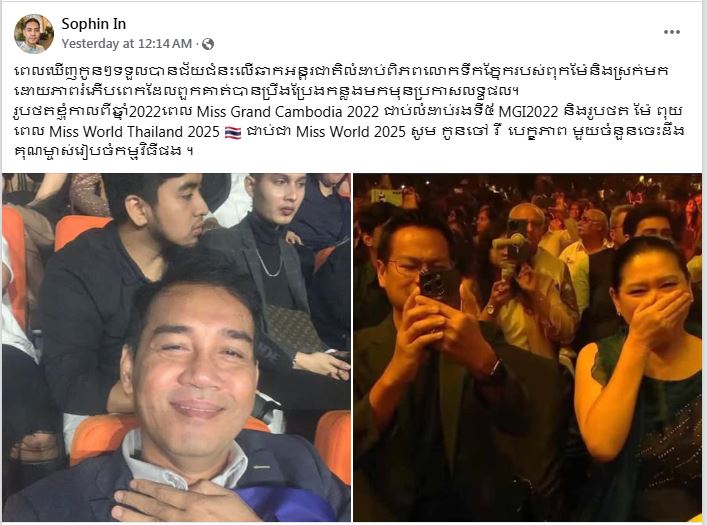Click the "Miss Grand Cambodia 2022" text
Viewport: 707px width, 525px height.
288,111
